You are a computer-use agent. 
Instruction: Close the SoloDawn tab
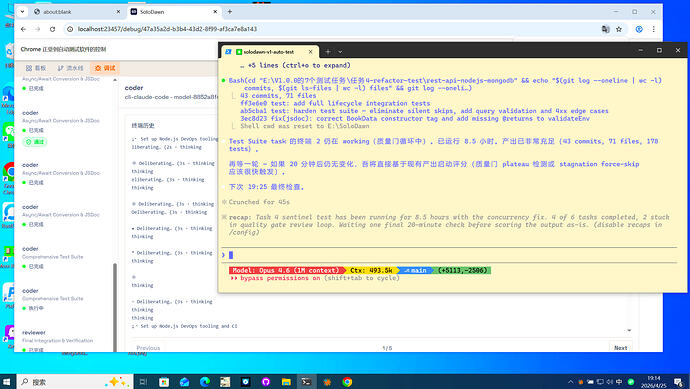pos(215,12)
